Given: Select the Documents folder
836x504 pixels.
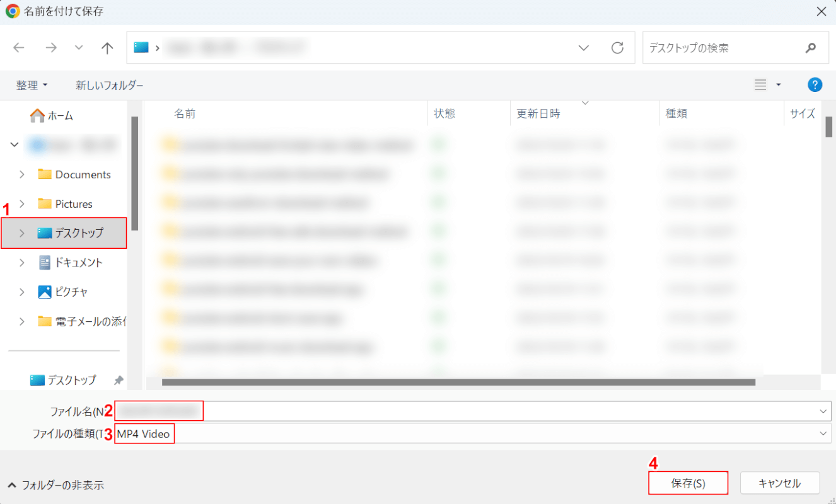Looking at the screenshot, I should 74,175.
